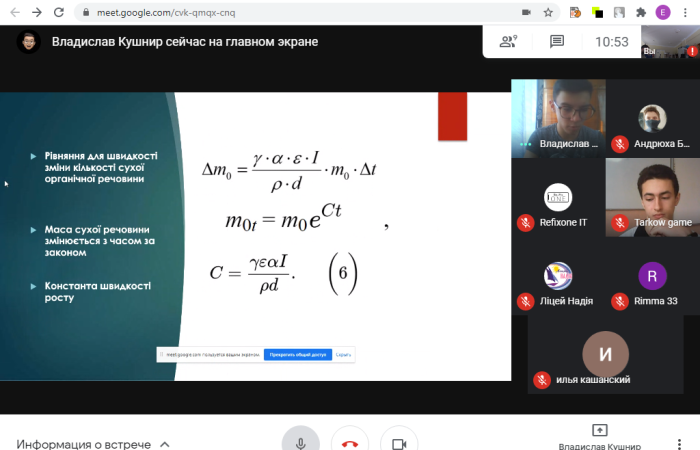The height and width of the screenshot is (450, 700).
Task: Click the browser reload page icon
Action: point(61,13)
